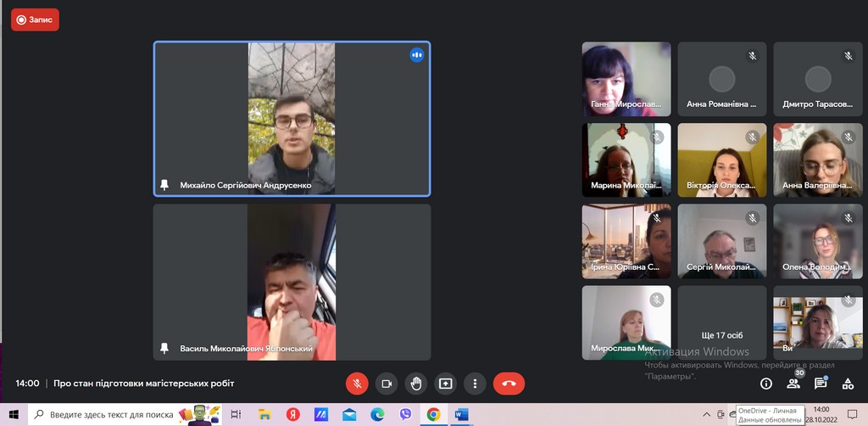
Task: Click the present screen icon
Action: (x=445, y=384)
